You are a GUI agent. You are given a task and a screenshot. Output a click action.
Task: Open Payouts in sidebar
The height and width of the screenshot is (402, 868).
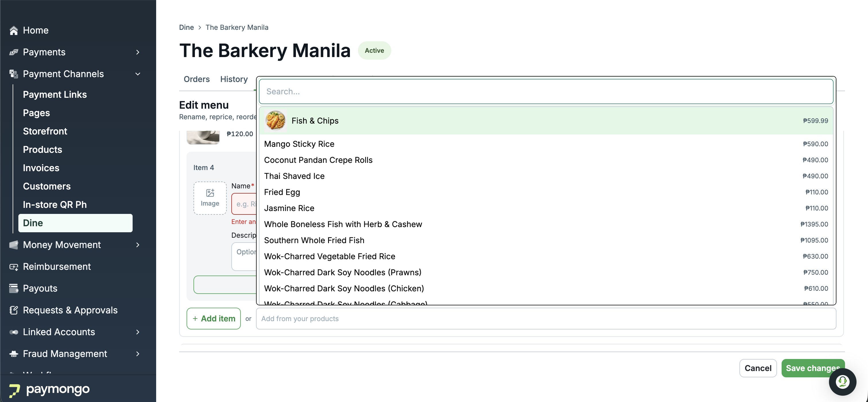point(40,288)
